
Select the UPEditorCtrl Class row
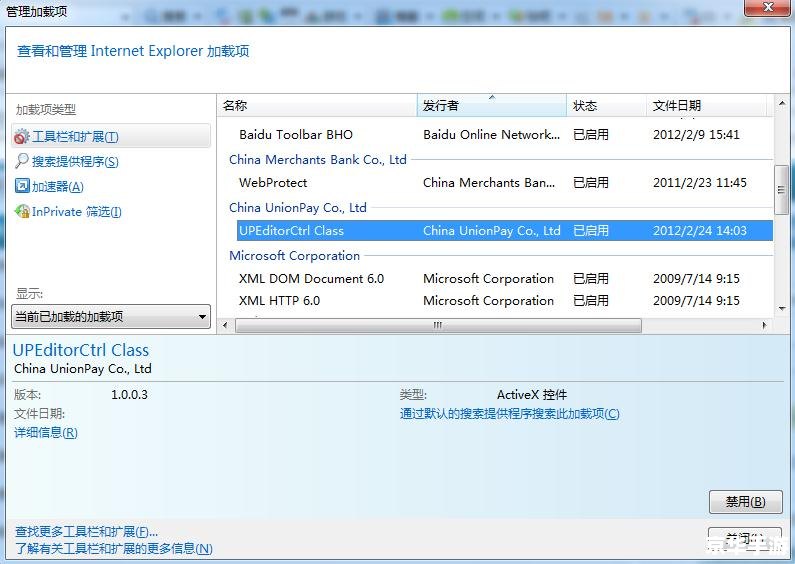click(504, 231)
